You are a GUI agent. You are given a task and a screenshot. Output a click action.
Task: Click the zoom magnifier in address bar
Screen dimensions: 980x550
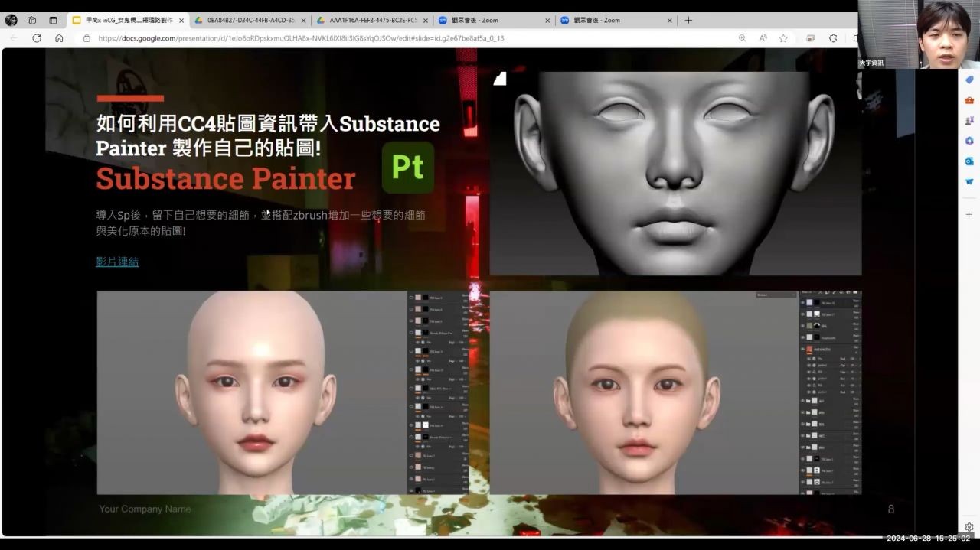[742, 38]
